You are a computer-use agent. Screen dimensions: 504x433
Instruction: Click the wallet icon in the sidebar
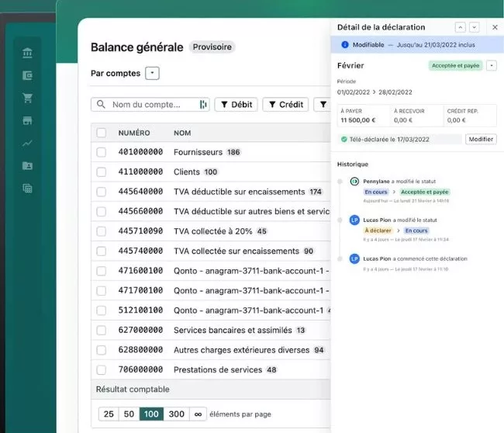pyautogui.click(x=28, y=76)
